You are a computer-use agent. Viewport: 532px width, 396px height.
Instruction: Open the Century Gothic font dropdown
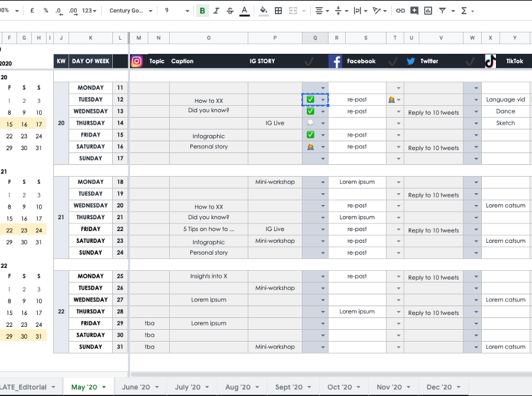coord(131,11)
